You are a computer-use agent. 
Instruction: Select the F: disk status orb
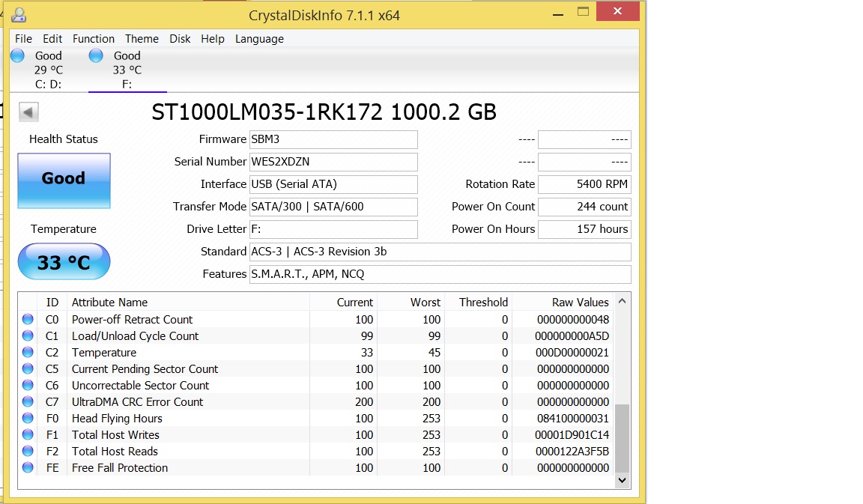[96, 56]
